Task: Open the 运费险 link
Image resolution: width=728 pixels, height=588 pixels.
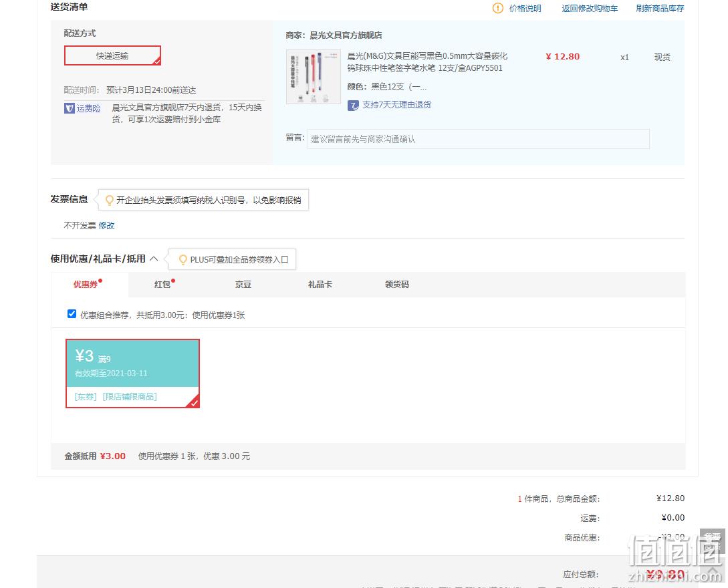Action: [x=88, y=108]
